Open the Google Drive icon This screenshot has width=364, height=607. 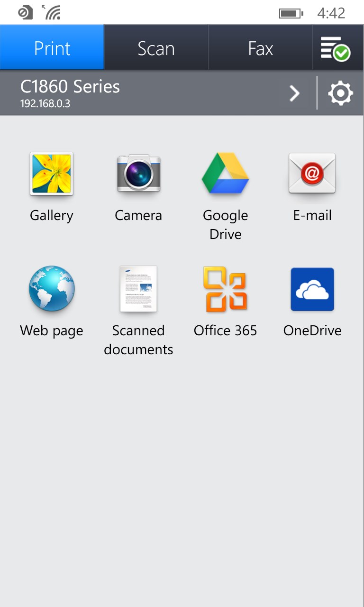225,173
